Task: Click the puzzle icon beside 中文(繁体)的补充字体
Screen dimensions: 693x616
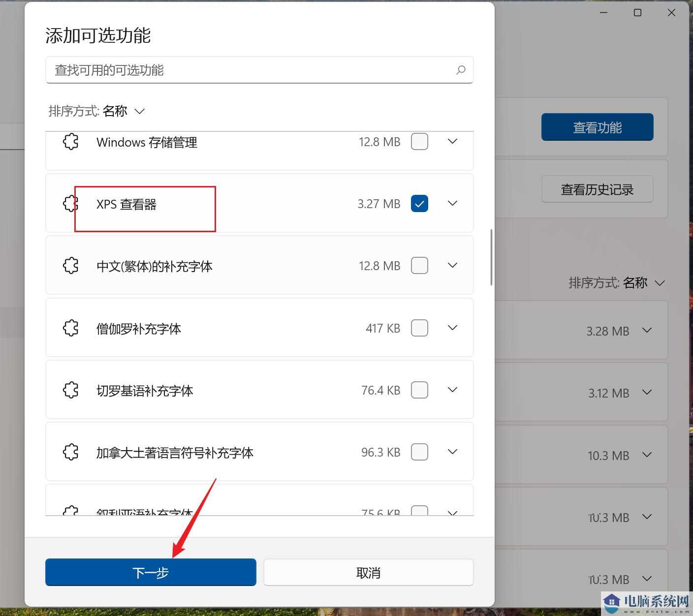Action: [x=71, y=266]
